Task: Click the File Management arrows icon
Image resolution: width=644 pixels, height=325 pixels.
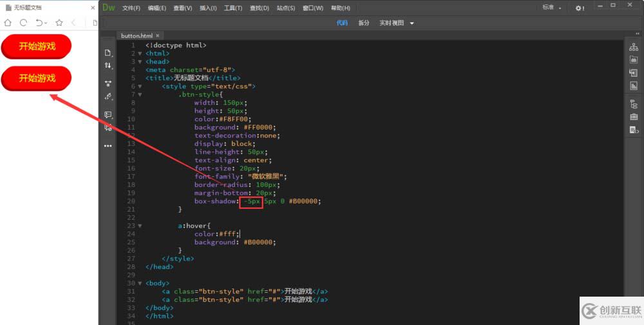Action: pyautogui.click(x=108, y=65)
